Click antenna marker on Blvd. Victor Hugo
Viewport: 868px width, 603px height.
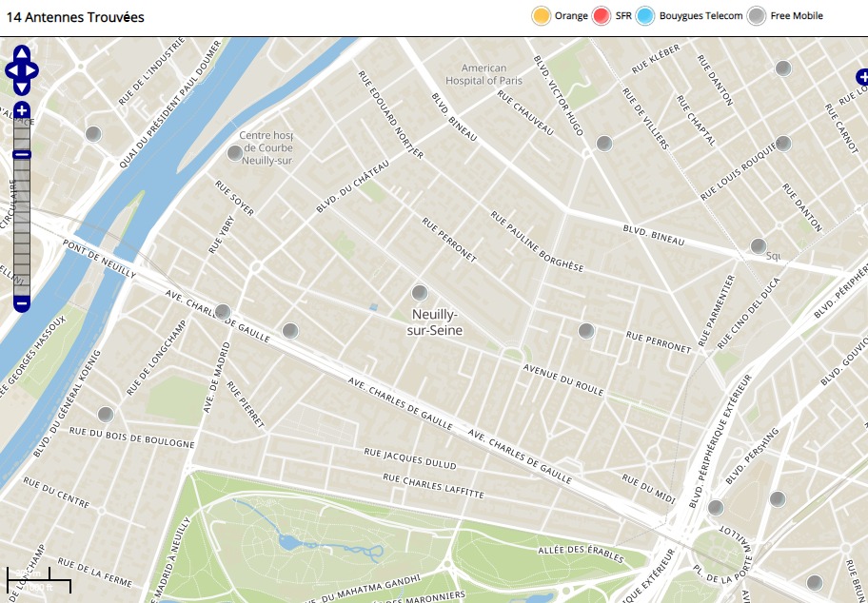coord(603,143)
